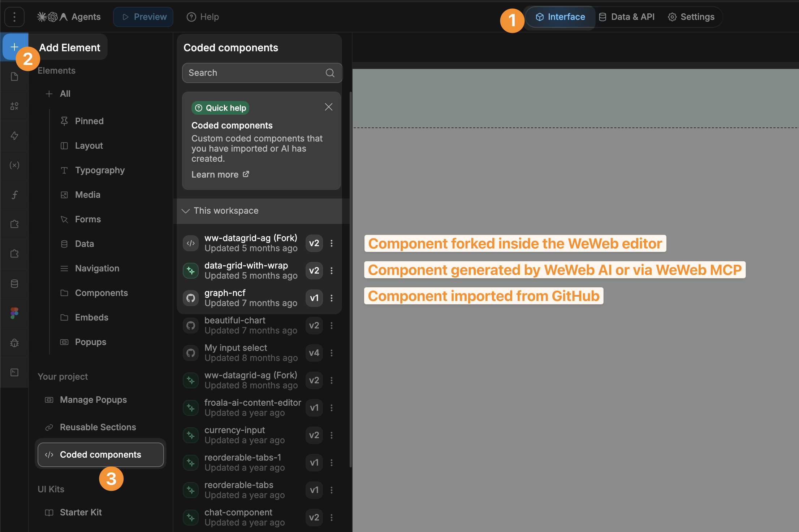This screenshot has height=532, width=799.
Task: Collapse the This workspace section
Action: pos(186,211)
